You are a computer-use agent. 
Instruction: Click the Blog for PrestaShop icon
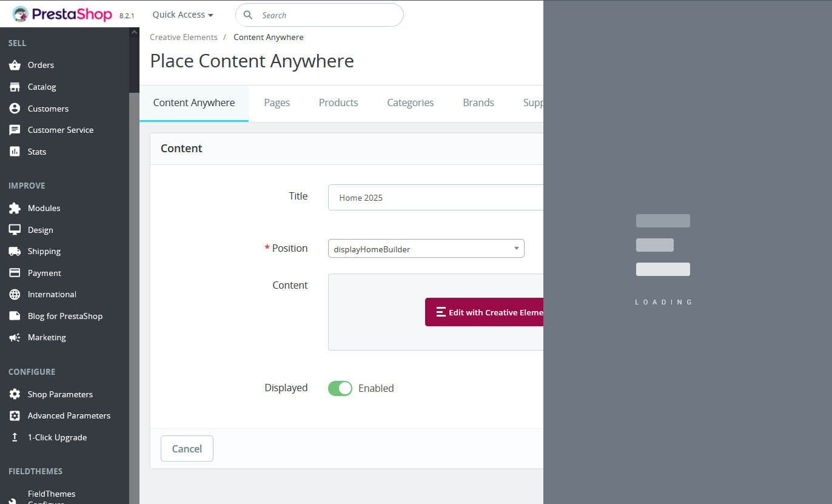15,316
